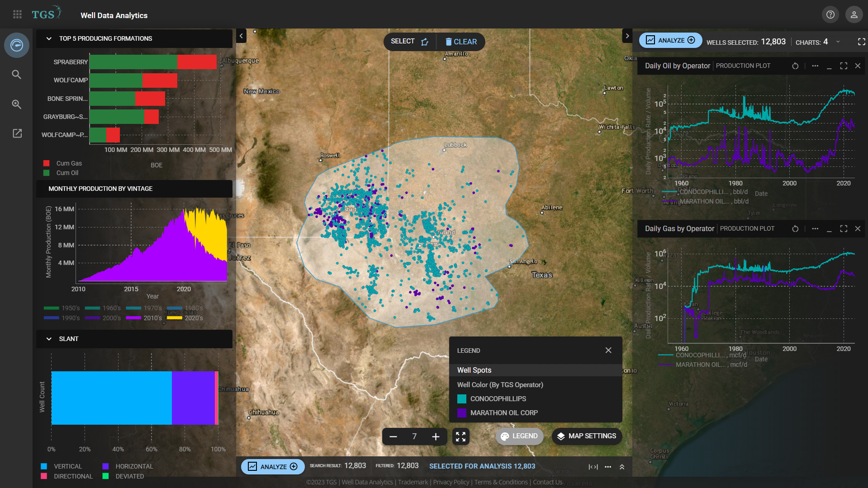Click the CLEAR selection button
Screen dimensions: 868x488
pos(461,42)
